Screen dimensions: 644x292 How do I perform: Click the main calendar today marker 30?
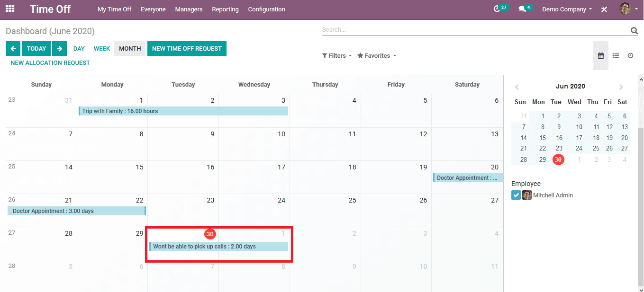click(210, 234)
